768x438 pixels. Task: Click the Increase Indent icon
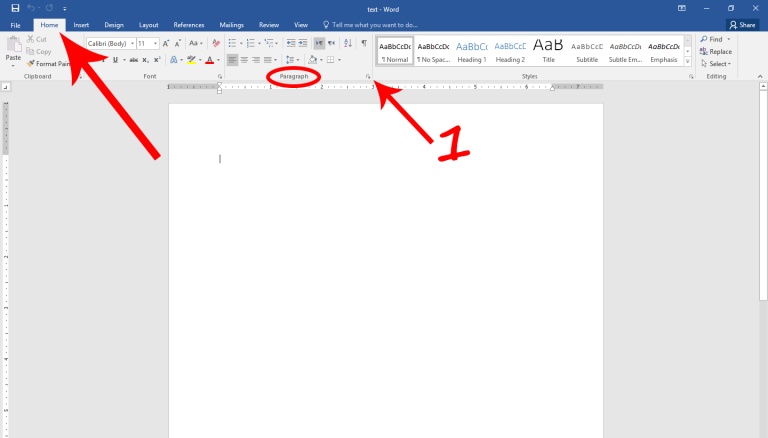[303, 43]
